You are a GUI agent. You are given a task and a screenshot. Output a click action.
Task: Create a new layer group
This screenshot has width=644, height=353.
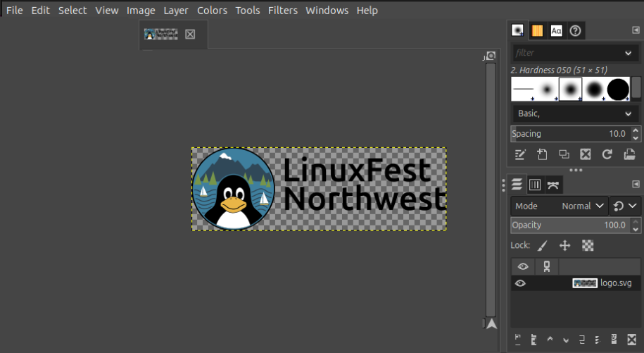(533, 340)
